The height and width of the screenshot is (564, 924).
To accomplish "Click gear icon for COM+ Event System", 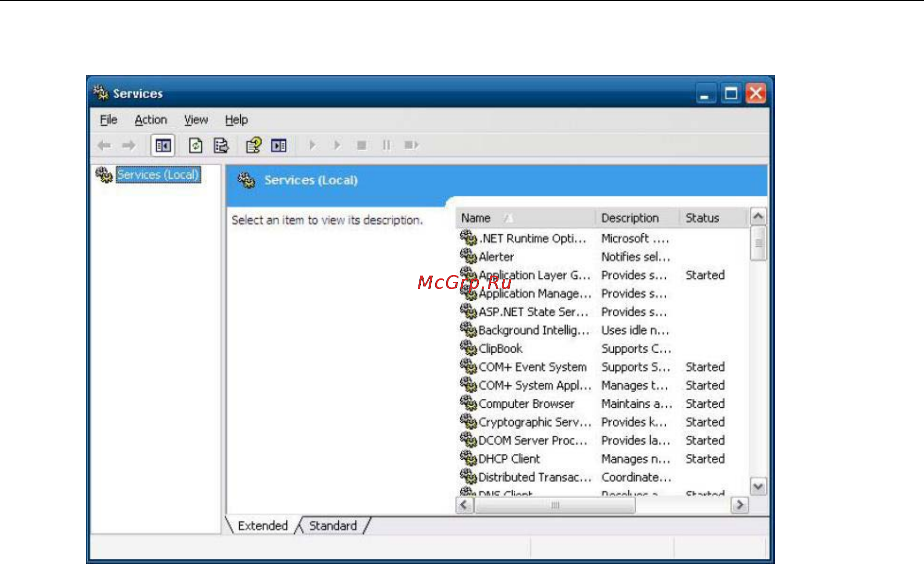I will tap(468, 366).
